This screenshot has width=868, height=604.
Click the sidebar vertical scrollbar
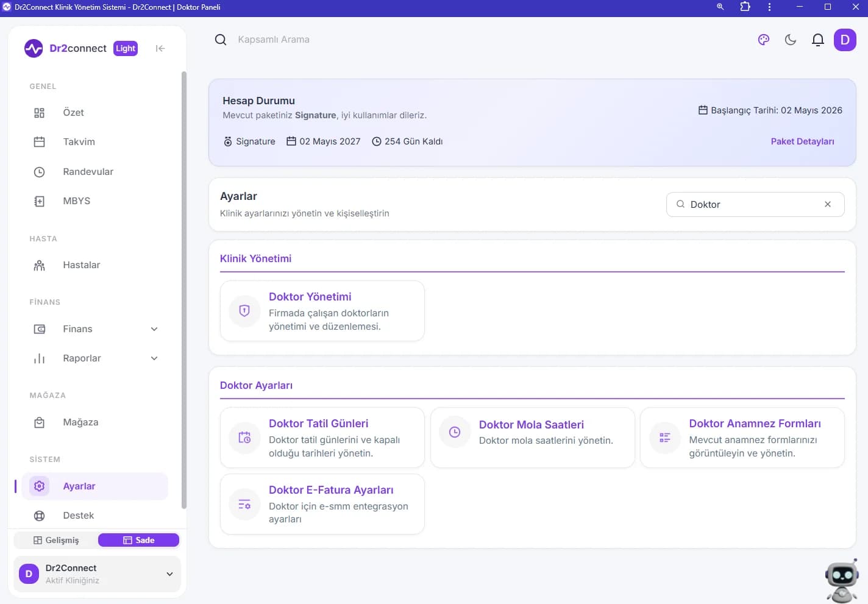tap(184, 290)
